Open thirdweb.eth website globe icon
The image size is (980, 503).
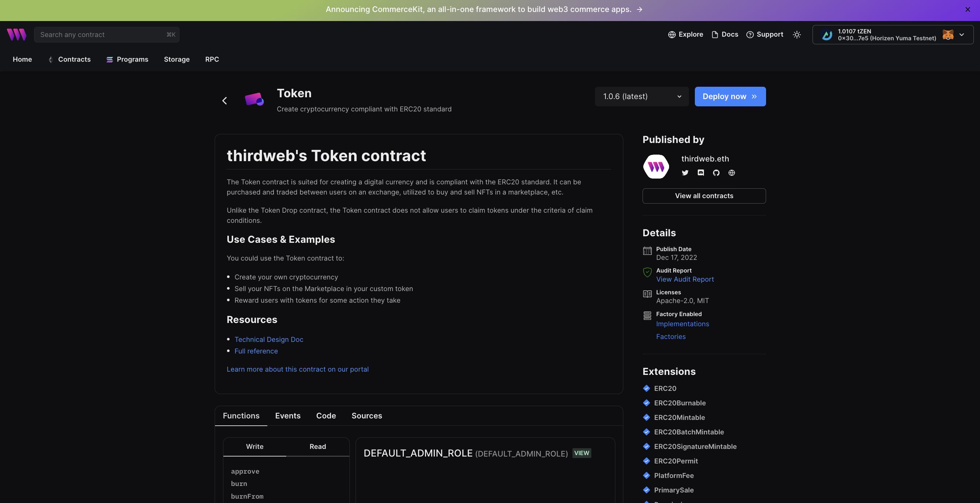click(732, 173)
